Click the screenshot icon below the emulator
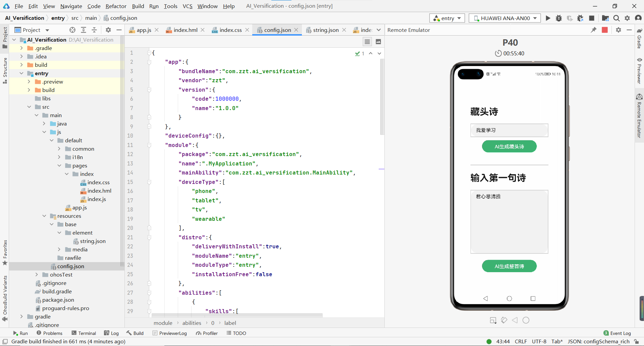Viewport: 644px width, 346px height. (x=493, y=320)
